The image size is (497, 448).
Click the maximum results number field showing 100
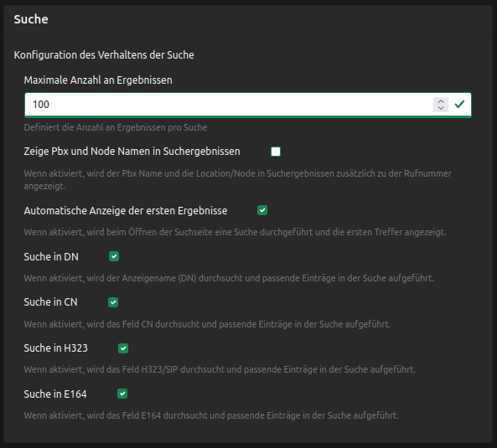click(247, 105)
